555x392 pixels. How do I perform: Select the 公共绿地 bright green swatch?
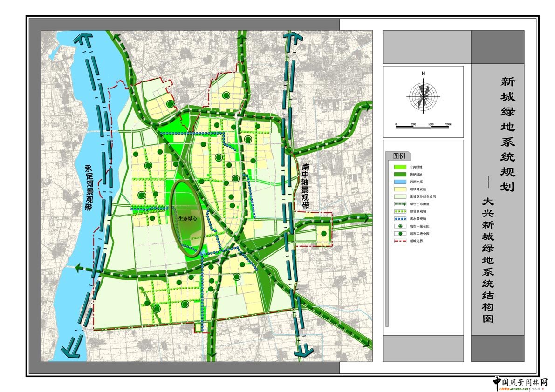(x=401, y=167)
